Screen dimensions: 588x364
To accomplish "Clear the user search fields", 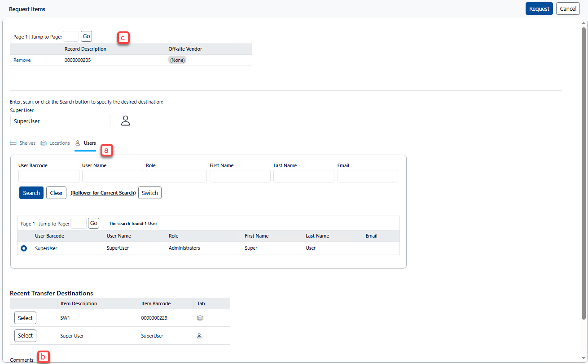I will pyautogui.click(x=56, y=193).
